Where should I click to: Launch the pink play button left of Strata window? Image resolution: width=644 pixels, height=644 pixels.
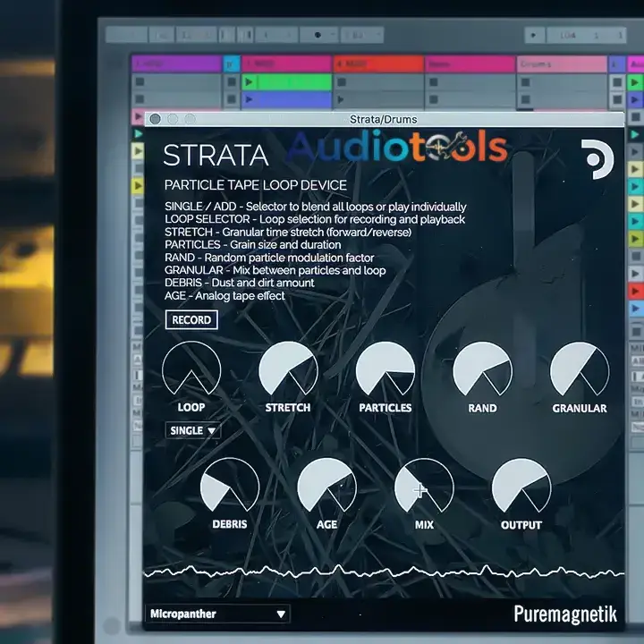click(x=138, y=117)
